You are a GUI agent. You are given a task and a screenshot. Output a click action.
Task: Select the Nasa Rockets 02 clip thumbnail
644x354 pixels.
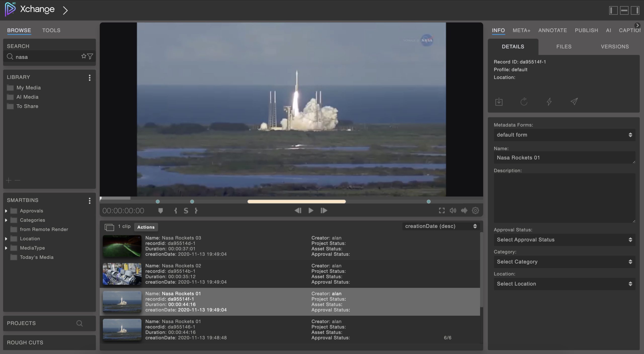(x=122, y=274)
